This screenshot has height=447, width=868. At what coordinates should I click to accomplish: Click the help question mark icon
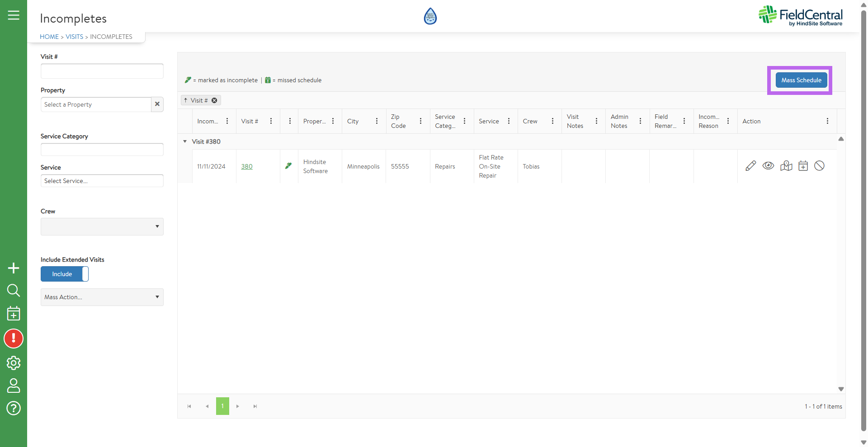[14, 408]
